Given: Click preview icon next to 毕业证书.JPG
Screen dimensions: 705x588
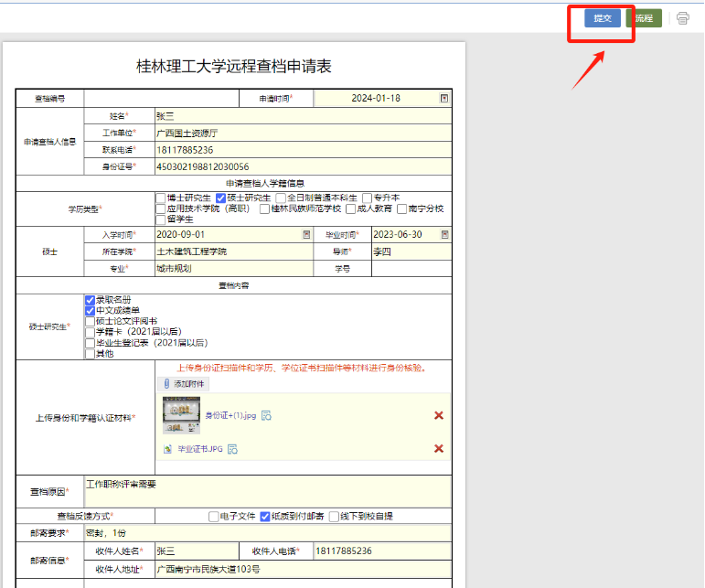Looking at the screenshot, I should pos(232,449).
